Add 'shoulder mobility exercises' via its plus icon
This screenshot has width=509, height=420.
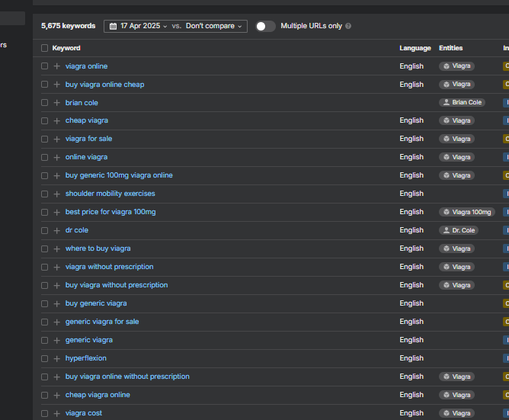point(56,194)
